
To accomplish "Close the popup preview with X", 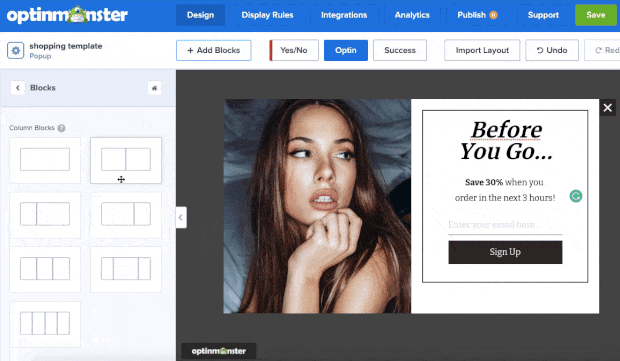I will (x=607, y=108).
